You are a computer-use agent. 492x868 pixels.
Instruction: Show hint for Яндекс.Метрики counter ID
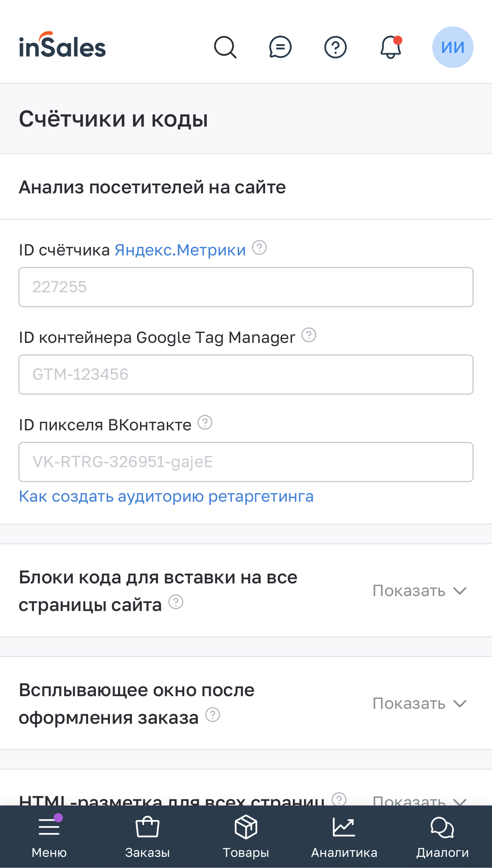(259, 248)
